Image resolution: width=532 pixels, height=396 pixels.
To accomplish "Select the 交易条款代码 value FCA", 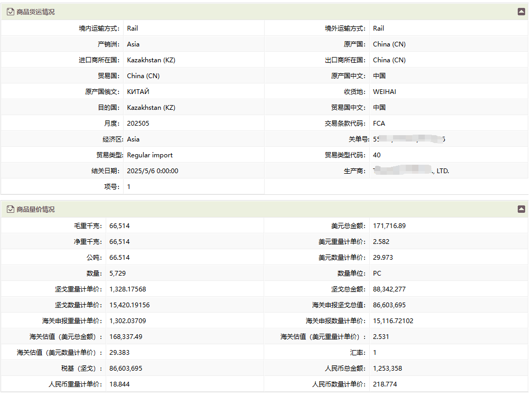I will (x=379, y=124).
